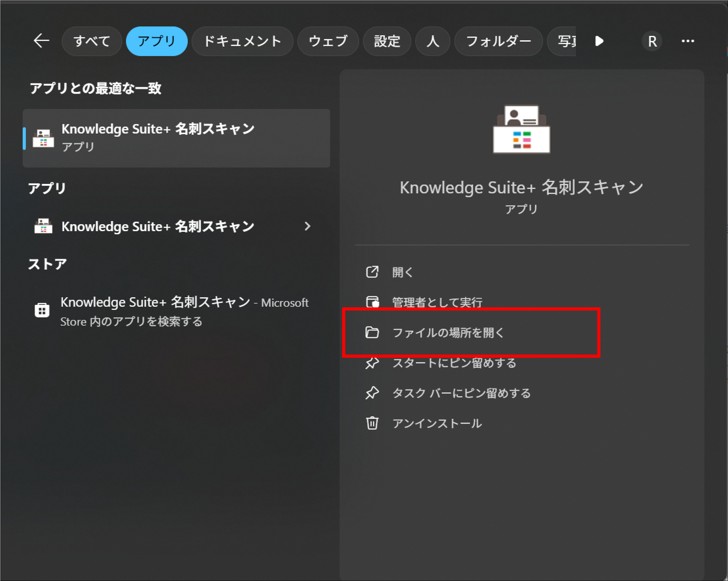Screen dimensions: 728x581
Task: Go back with the left arrow icon
Action: (x=42, y=41)
